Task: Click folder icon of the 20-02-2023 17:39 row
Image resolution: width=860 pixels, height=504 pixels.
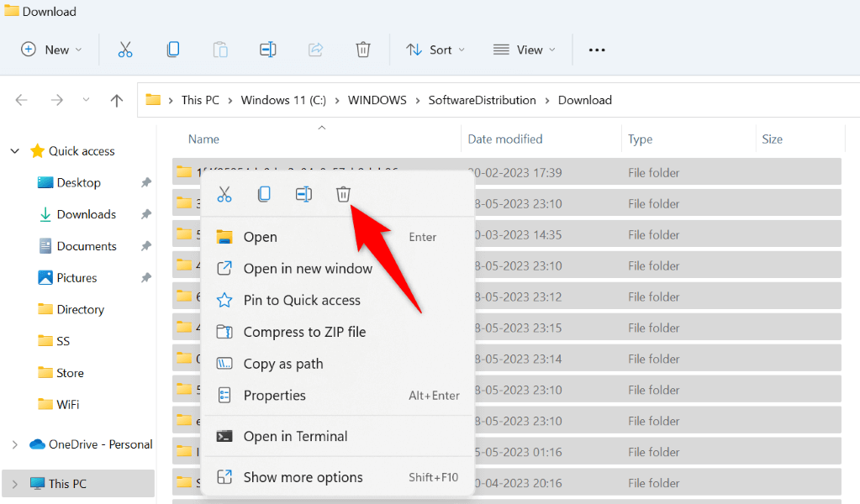Action: [x=184, y=172]
